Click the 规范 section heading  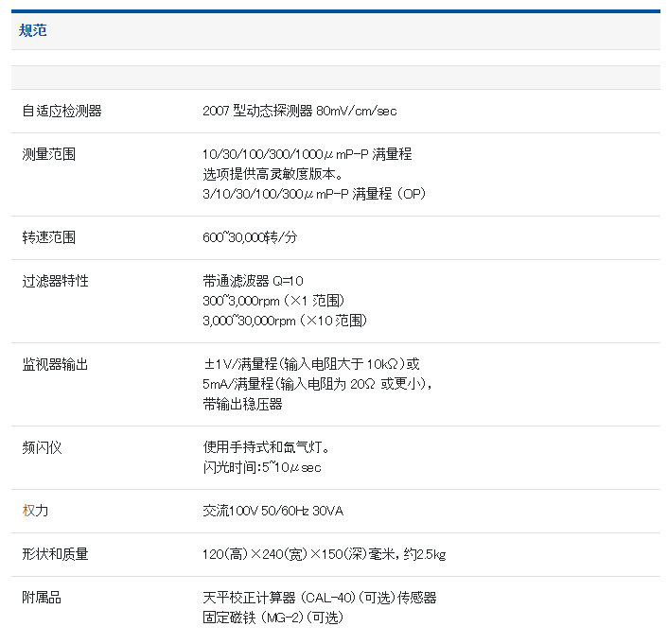click(x=33, y=30)
